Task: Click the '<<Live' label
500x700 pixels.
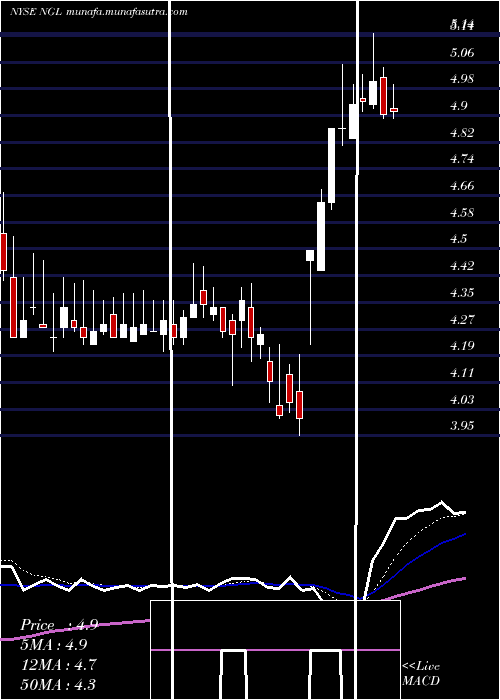Action: pos(421,667)
